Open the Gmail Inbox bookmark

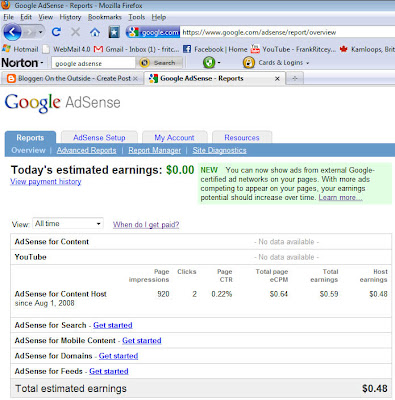[137, 49]
